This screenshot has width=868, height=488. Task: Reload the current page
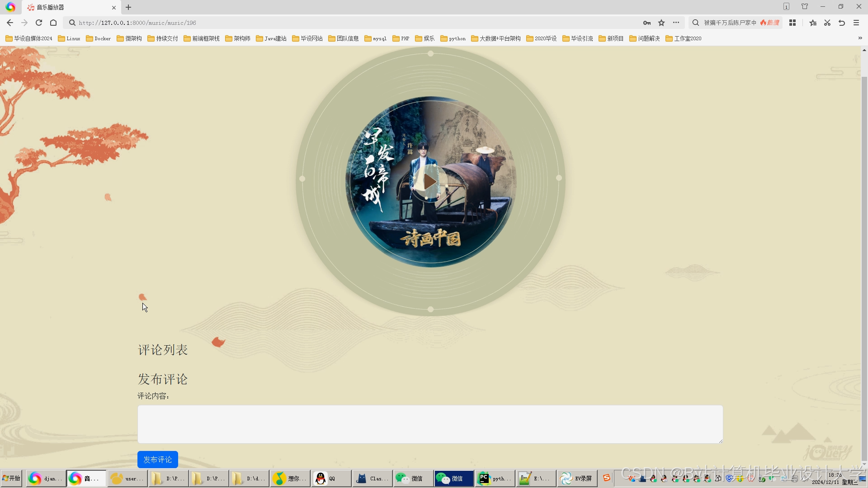(39, 23)
